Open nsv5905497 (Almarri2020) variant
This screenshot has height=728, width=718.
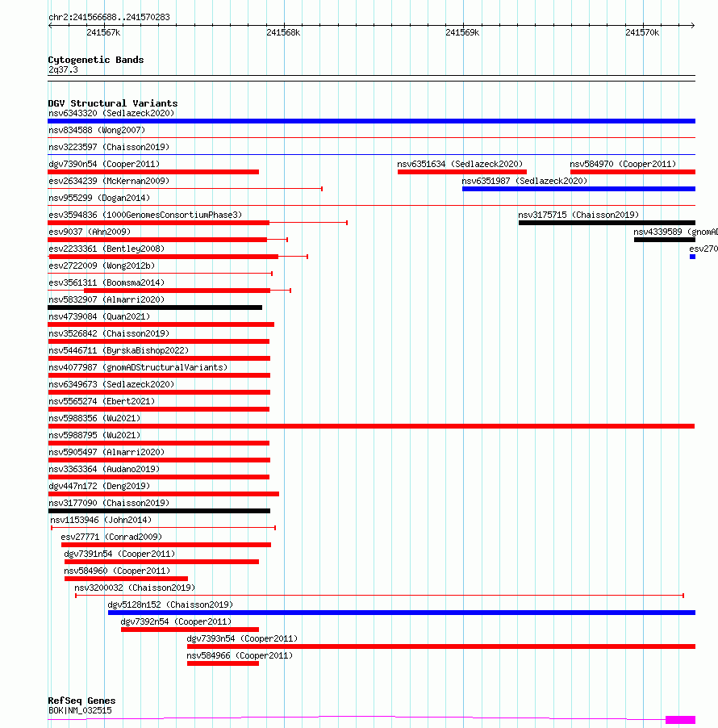pyautogui.click(x=106, y=452)
